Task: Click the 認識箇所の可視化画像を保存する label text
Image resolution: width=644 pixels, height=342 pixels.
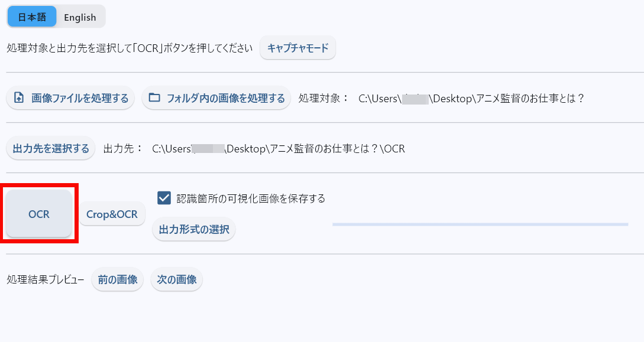Action: click(251, 198)
